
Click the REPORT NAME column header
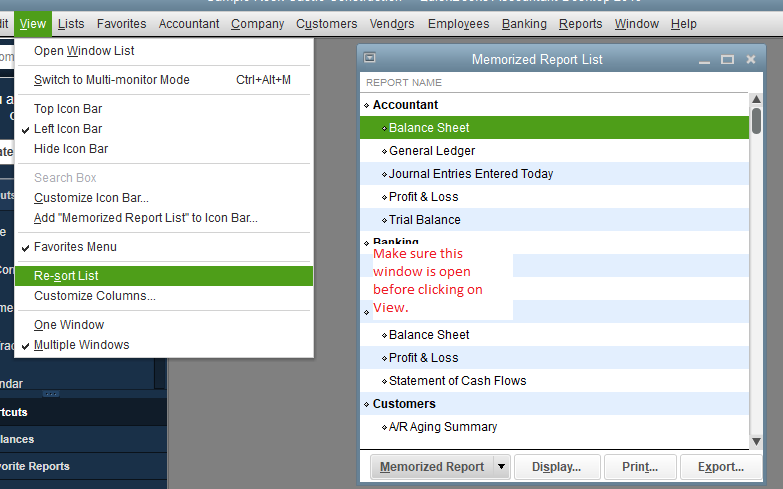(x=554, y=82)
